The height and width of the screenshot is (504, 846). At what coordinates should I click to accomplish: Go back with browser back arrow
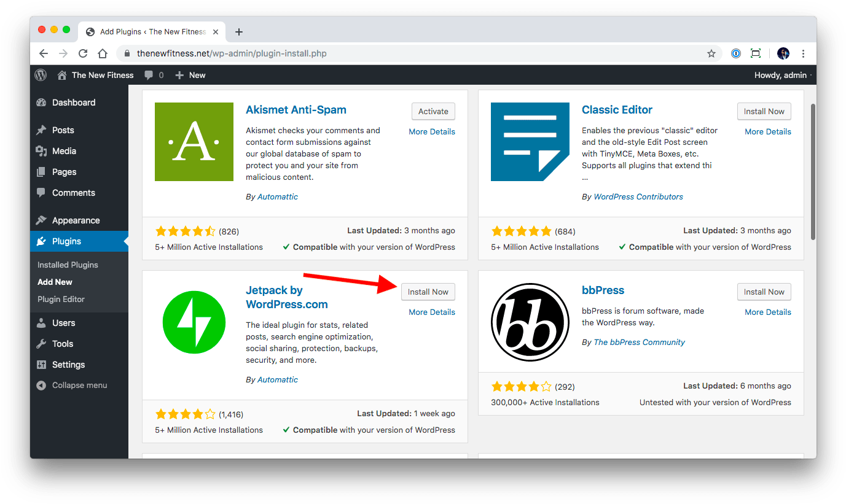coord(43,53)
